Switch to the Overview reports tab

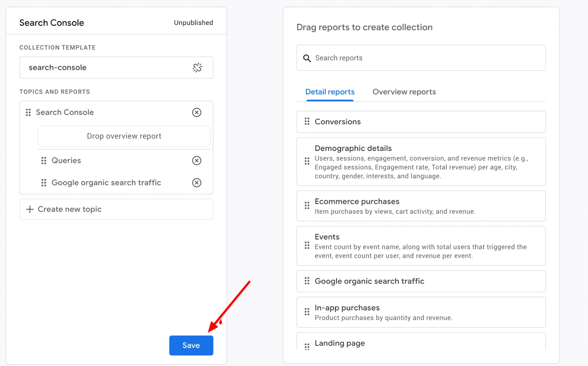tap(404, 92)
